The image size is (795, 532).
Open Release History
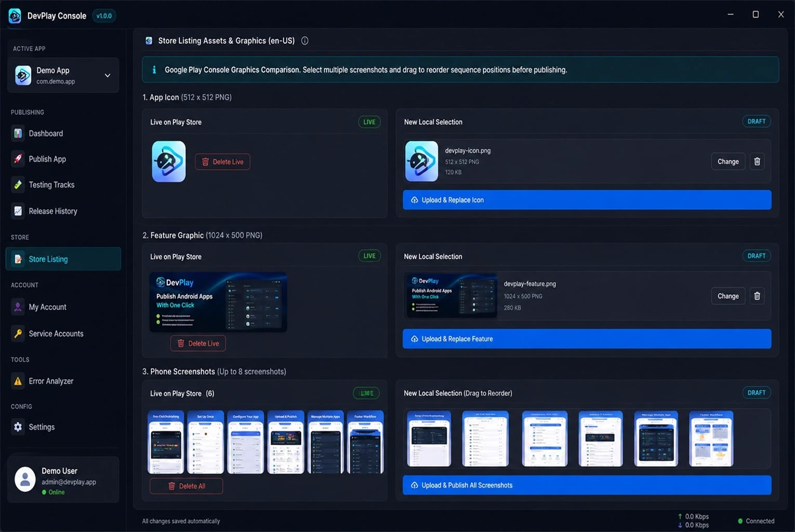coord(63,211)
